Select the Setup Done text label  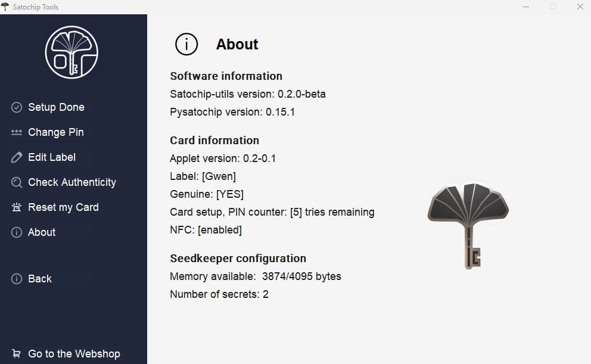(56, 107)
